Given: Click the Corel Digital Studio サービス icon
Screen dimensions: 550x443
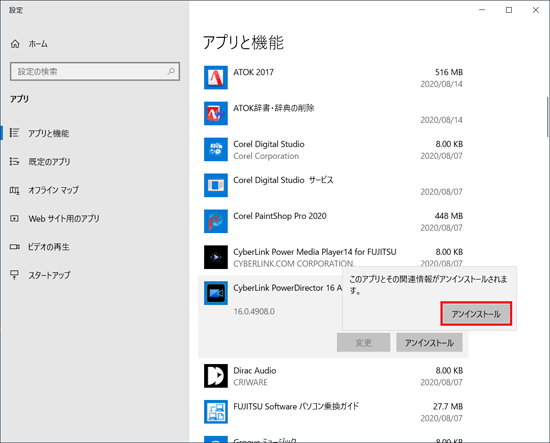Looking at the screenshot, I should tap(216, 185).
